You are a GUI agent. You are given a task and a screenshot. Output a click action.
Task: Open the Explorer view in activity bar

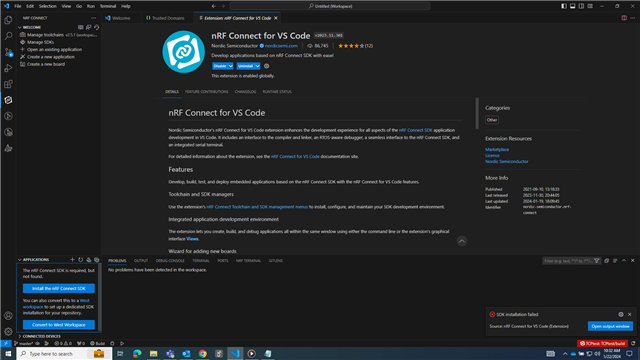pyautogui.click(x=8, y=20)
